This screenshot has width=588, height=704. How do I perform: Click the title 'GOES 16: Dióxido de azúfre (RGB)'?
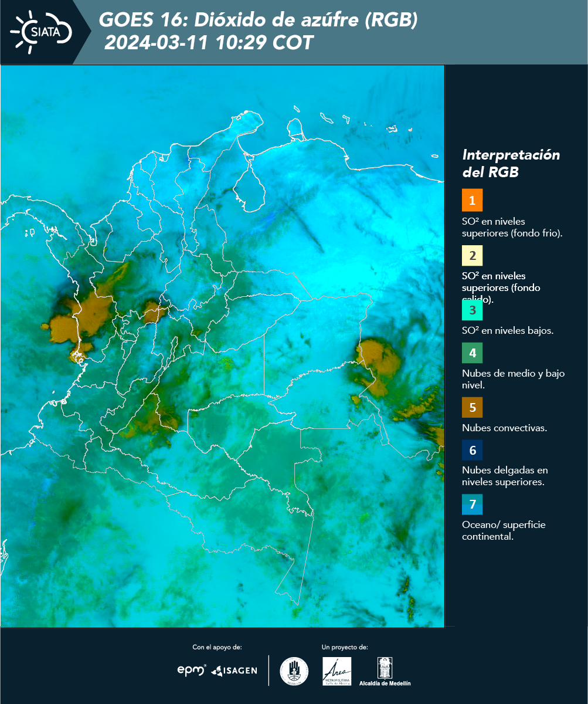(x=258, y=21)
